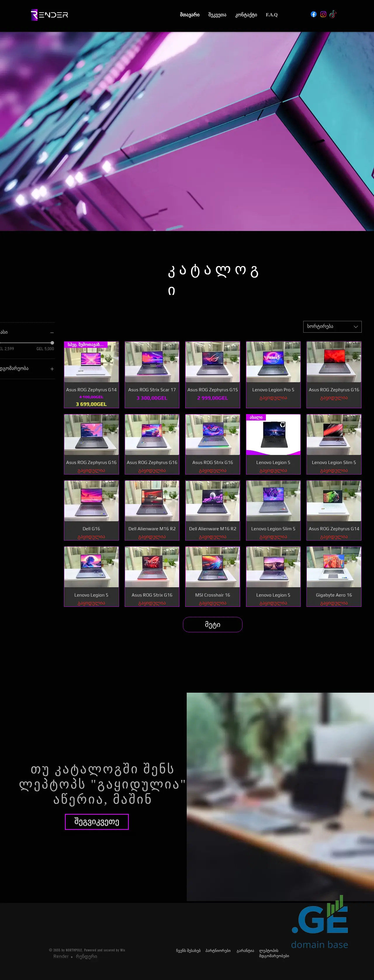Open the Instagram social icon
374x980 pixels.
click(x=323, y=15)
